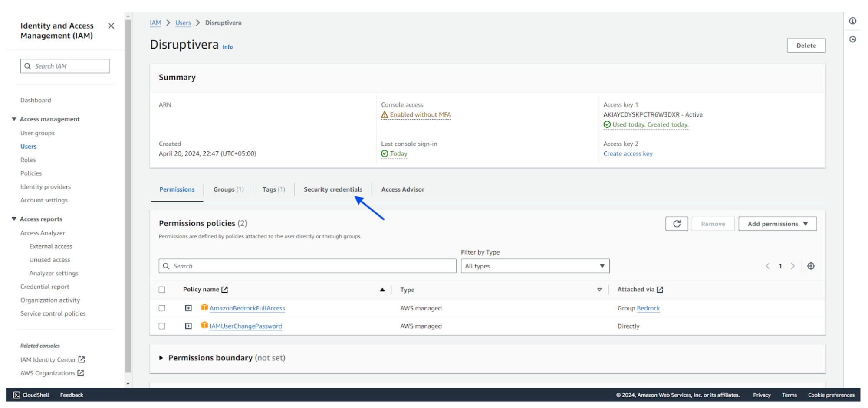This screenshot has height=408, width=868.
Task: Select the IAMUserChangePassword policy checkbox
Action: pyautogui.click(x=162, y=326)
